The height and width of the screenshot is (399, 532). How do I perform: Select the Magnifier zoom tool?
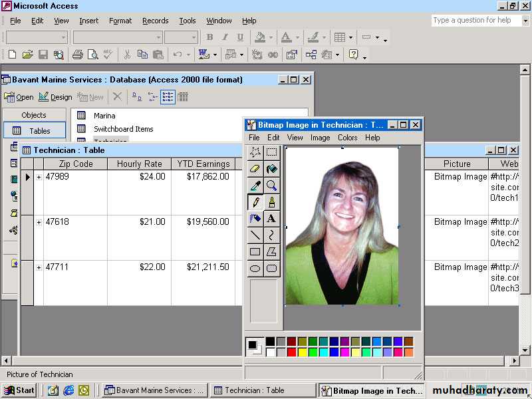(x=271, y=186)
